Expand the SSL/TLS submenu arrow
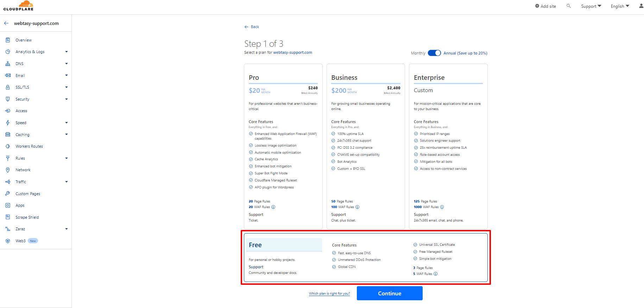Screen dimensions: 644x308 click(x=67, y=87)
